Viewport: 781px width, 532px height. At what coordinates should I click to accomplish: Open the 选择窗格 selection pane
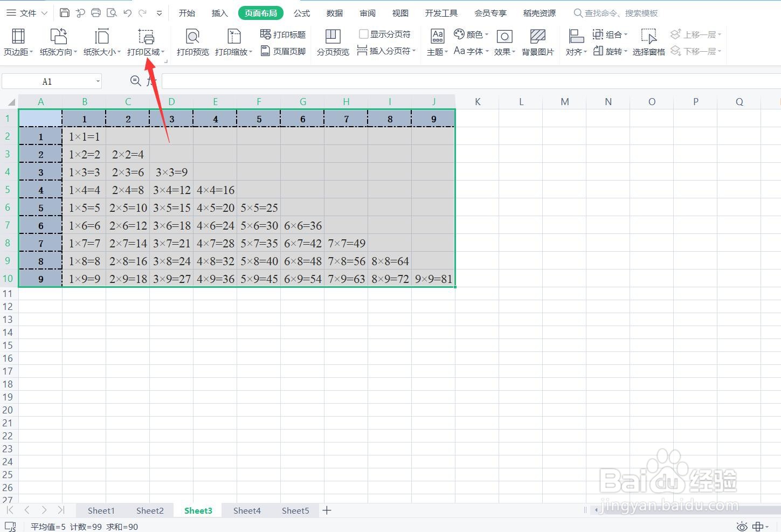tap(649, 43)
